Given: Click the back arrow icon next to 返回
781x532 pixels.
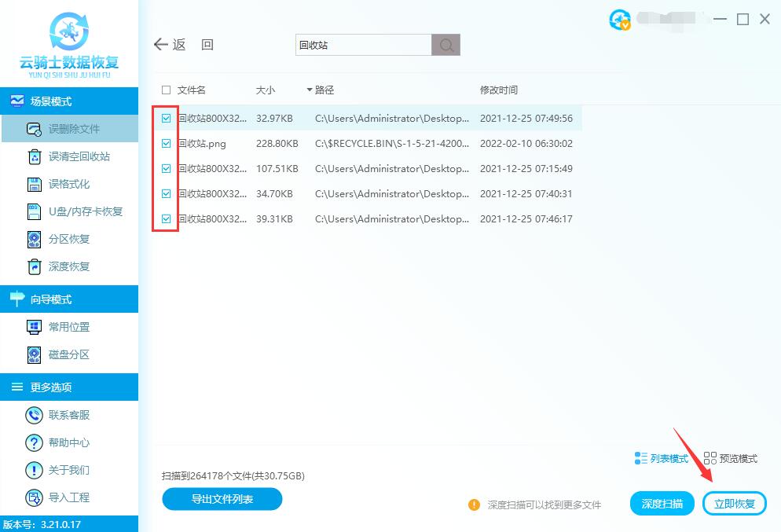Looking at the screenshot, I should tap(160, 44).
